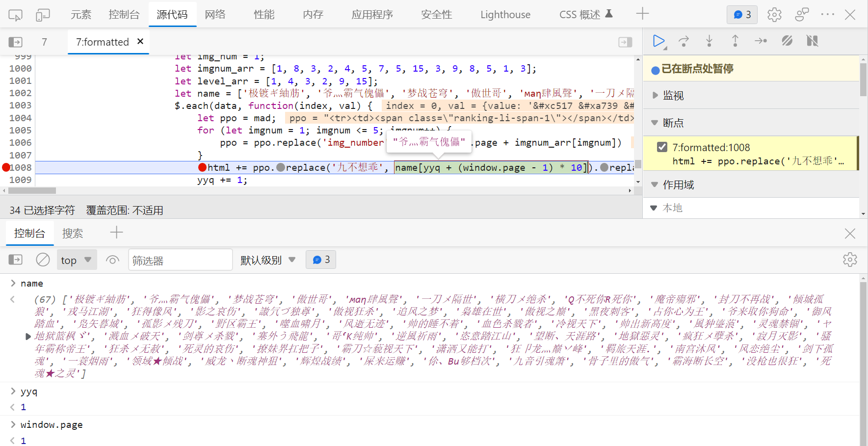Add a new tool tab with plus icon
Screen dimensions: 868x446
tap(642, 14)
